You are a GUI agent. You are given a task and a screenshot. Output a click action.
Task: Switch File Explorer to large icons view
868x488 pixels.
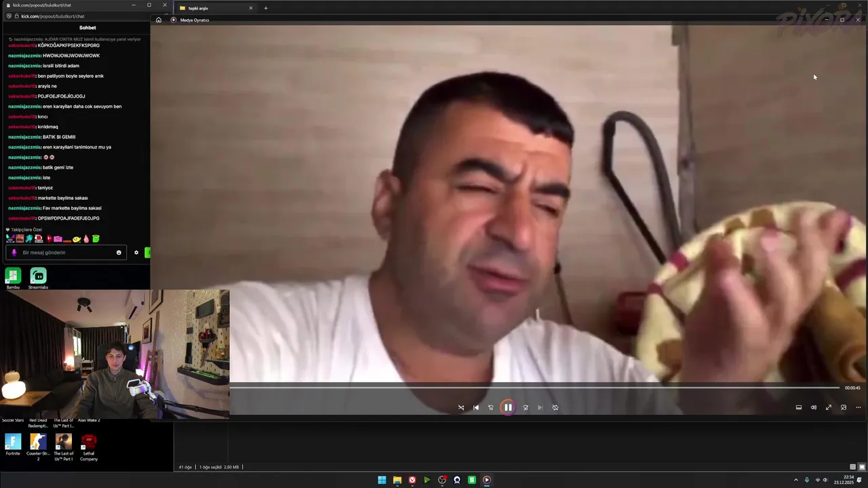861,467
